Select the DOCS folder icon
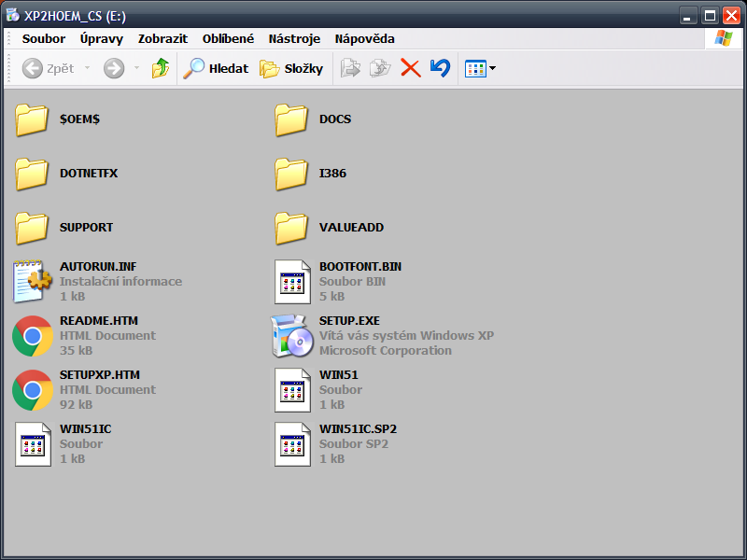 tap(291, 120)
